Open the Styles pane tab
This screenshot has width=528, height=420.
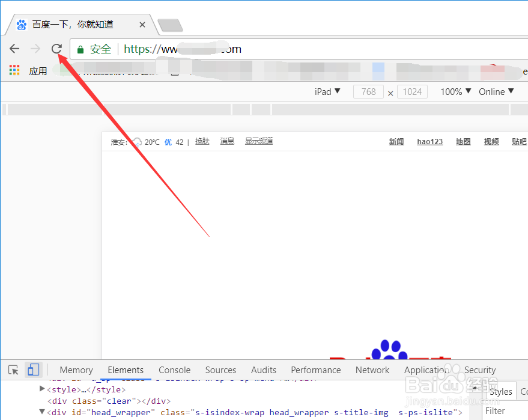coord(501,391)
